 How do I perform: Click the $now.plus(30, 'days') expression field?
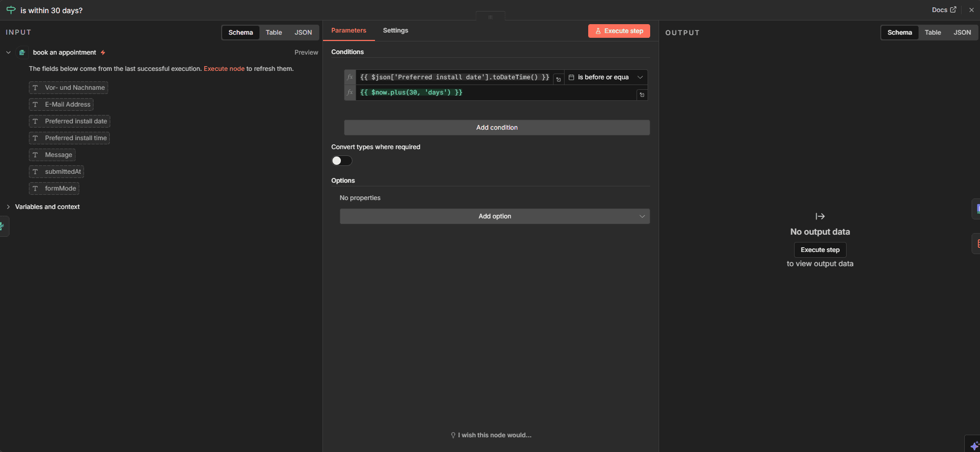pyautogui.click(x=494, y=92)
